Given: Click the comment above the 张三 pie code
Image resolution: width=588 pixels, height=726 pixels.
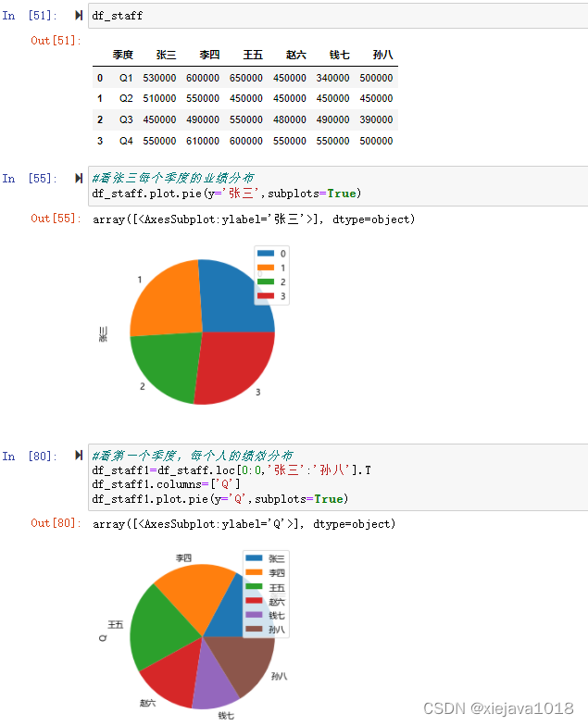Looking at the screenshot, I should tap(173, 178).
